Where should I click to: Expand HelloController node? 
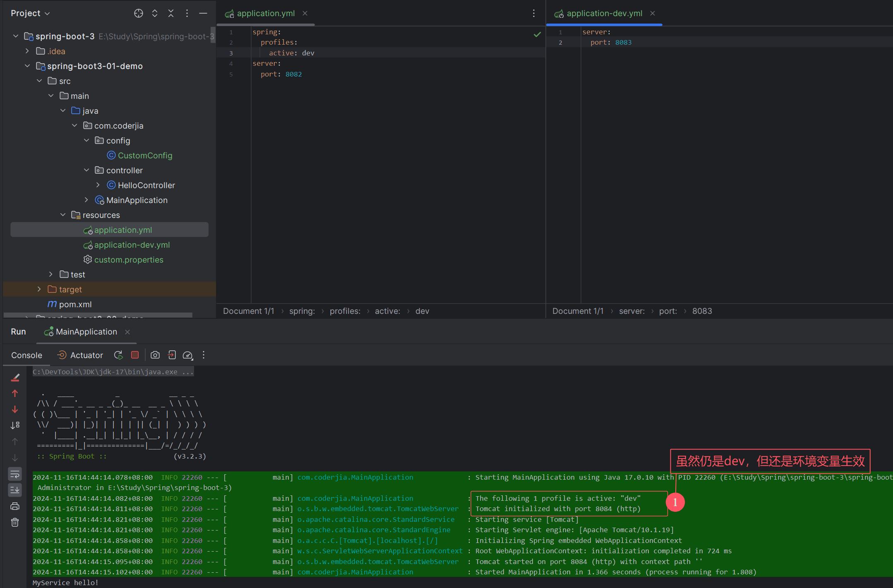coord(98,185)
